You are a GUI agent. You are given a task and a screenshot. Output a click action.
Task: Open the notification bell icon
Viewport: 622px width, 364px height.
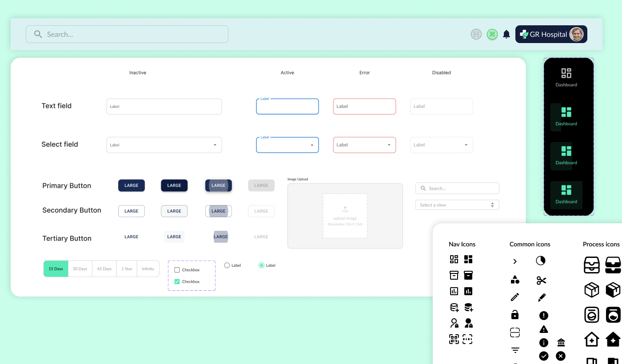pos(506,34)
